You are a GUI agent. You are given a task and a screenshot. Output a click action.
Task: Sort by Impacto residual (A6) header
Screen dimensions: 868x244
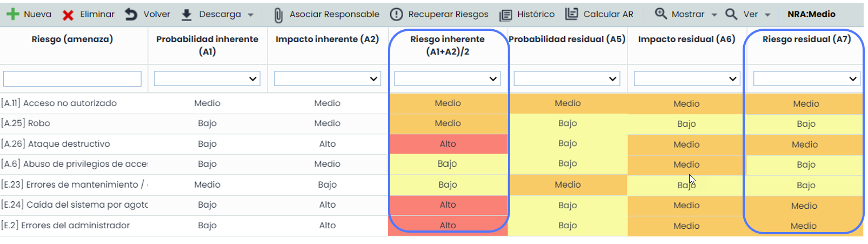point(686,39)
